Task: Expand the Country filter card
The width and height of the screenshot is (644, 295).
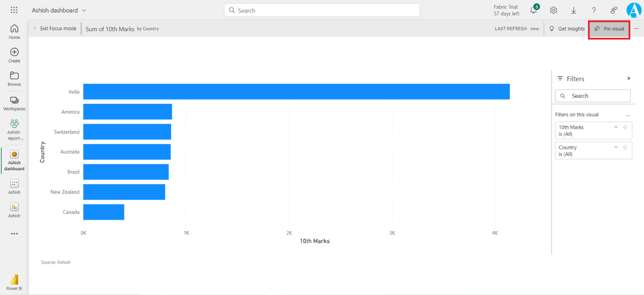Action: tap(616, 147)
